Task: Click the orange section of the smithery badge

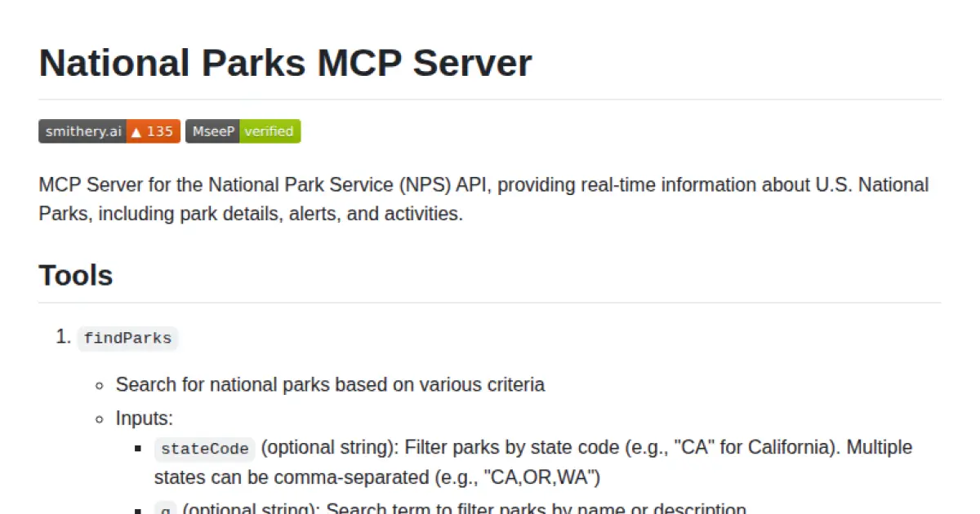Action: pos(155,131)
